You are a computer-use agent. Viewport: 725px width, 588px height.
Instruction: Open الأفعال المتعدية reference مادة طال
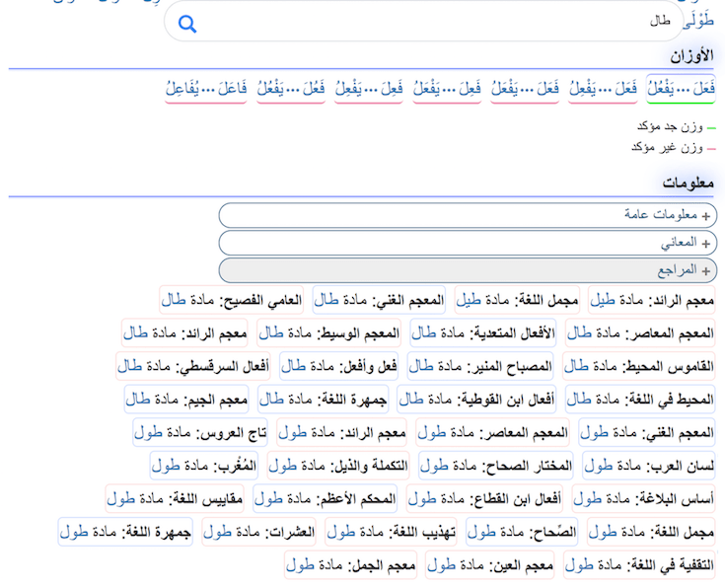tap(482, 333)
